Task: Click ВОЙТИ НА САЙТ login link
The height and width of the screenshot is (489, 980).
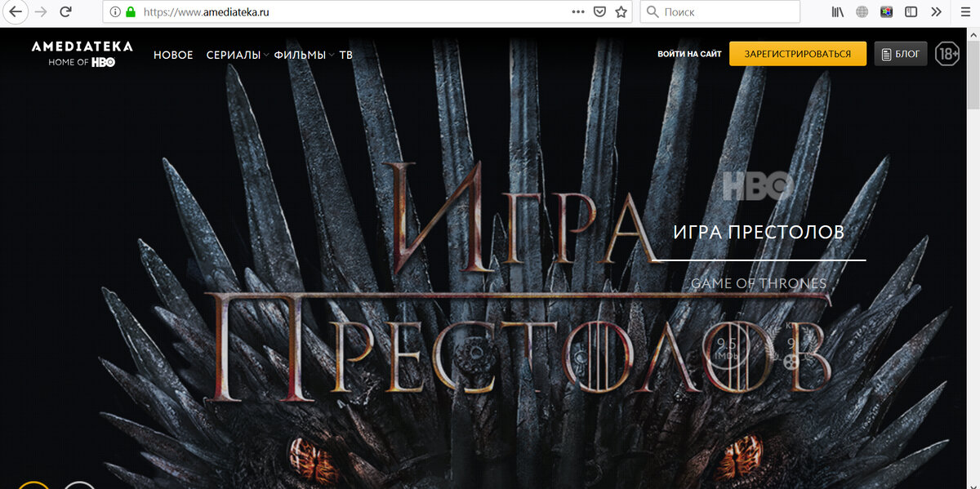Action: tap(689, 55)
